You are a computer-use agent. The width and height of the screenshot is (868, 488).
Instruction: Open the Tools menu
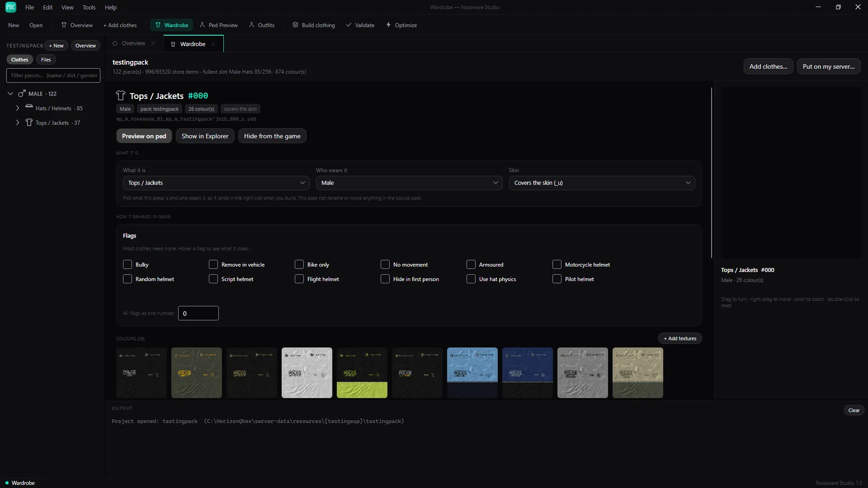89,7
